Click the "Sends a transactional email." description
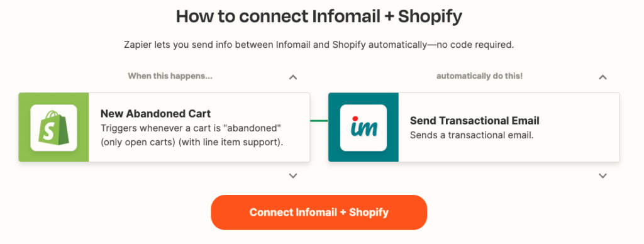Viewport: 644px width, 244px height. [472, 135]
